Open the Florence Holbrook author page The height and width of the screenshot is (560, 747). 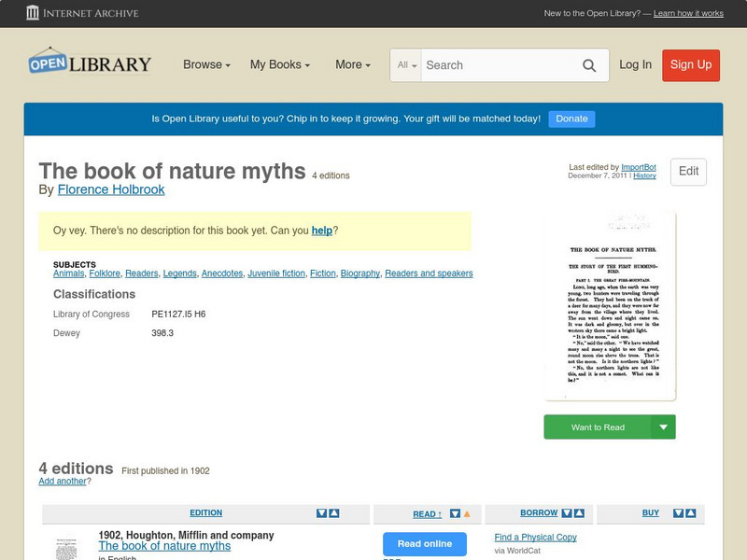click(110, 189)
